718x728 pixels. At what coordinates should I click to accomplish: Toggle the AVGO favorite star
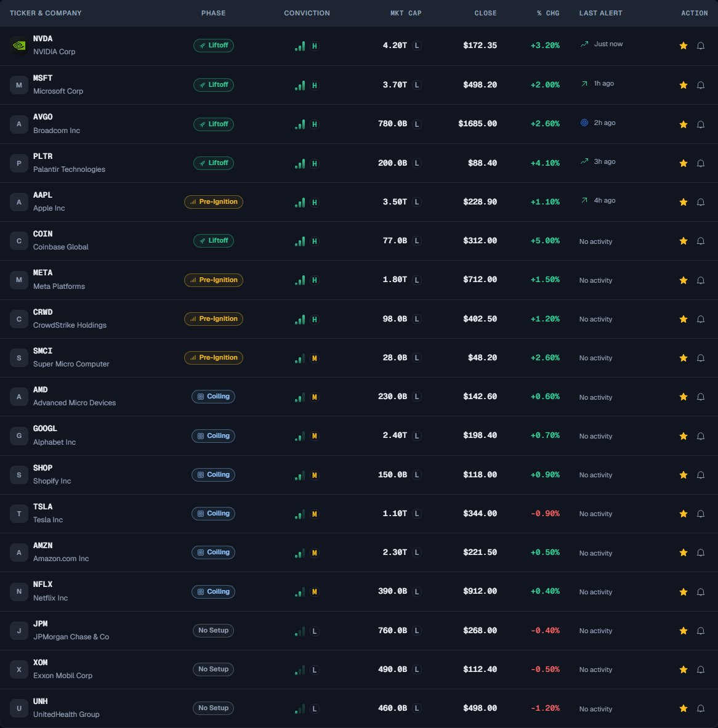683,124
